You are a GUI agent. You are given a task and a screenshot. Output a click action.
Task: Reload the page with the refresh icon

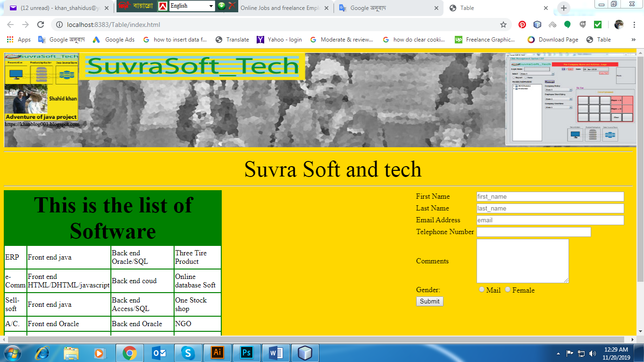[x=41, y=25]
